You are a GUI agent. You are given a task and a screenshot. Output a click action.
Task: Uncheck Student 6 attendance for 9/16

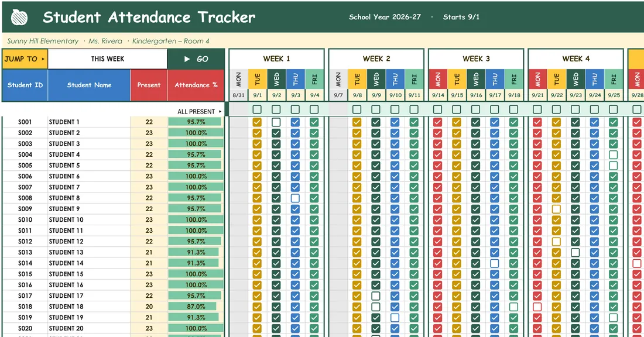475,176
